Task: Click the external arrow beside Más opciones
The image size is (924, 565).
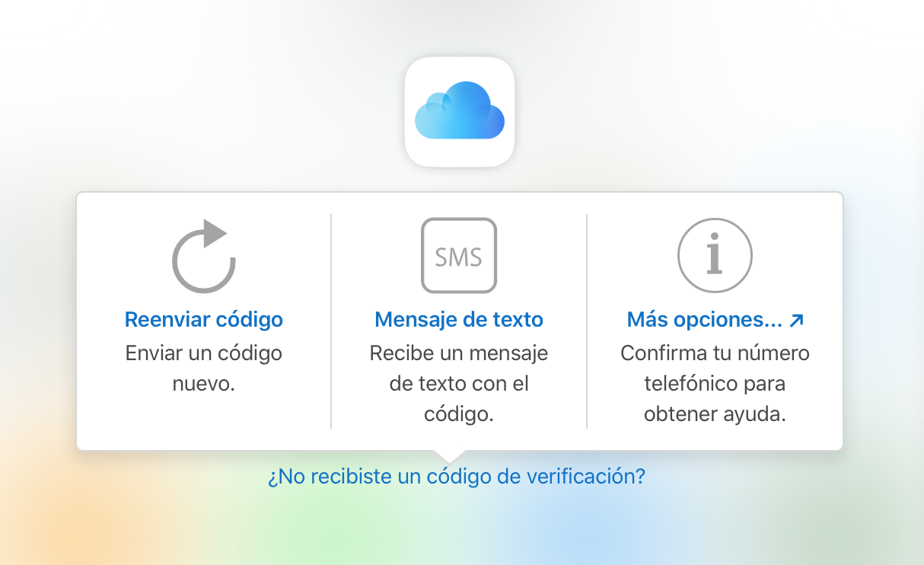Action: coord(797,321)
